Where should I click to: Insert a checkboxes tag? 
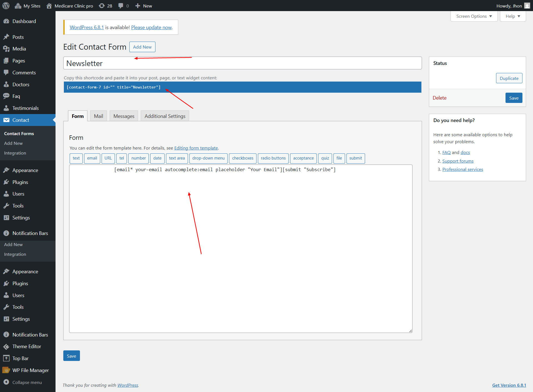coord(243,158)
